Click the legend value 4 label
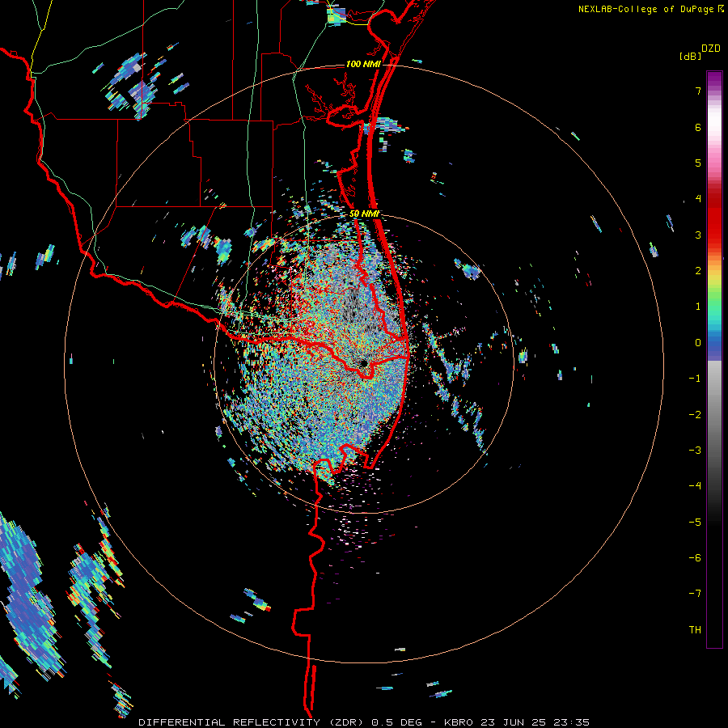 698,199
